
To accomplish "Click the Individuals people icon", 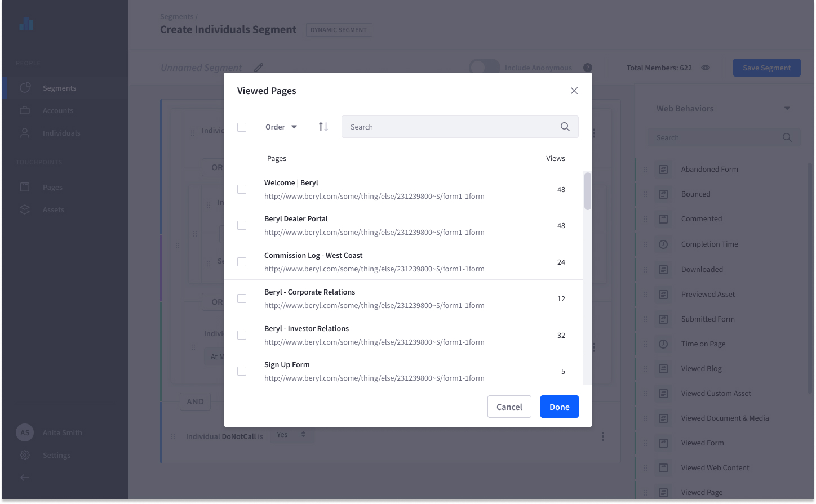I will coord(24,133).
